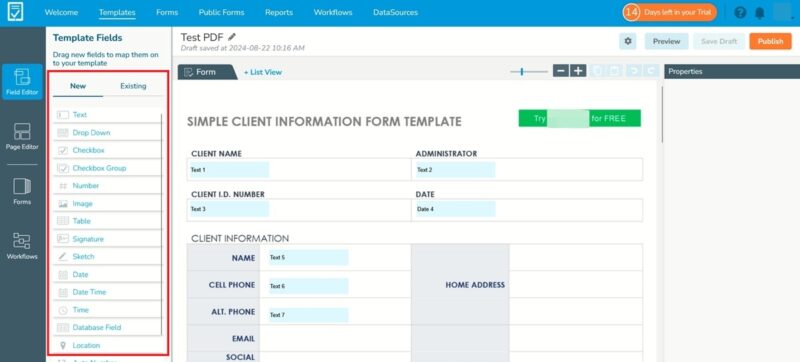Screen dimensions: 800x362
Task: Open template settings gear
Action: point(628,41)
